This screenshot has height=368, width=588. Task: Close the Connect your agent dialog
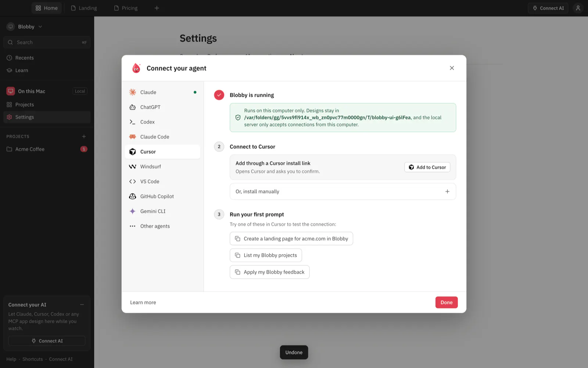click(x=452, y=68)
